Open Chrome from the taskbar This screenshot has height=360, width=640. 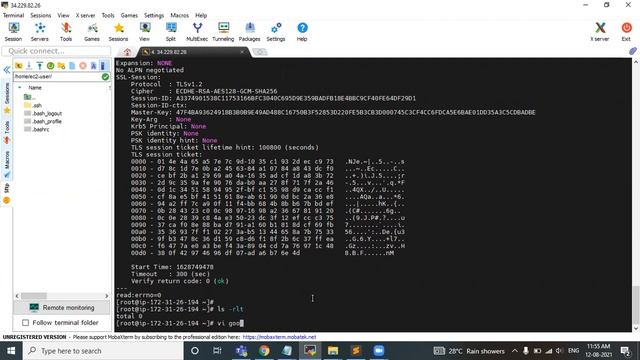[264, 351]
